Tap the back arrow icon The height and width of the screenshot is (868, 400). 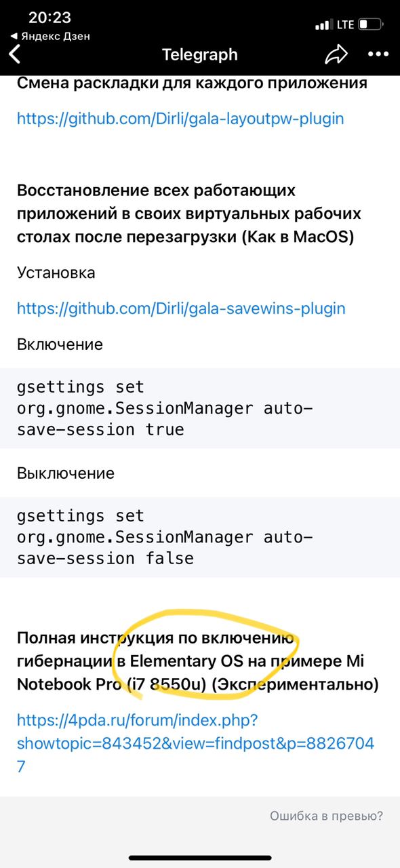(15, 55)
